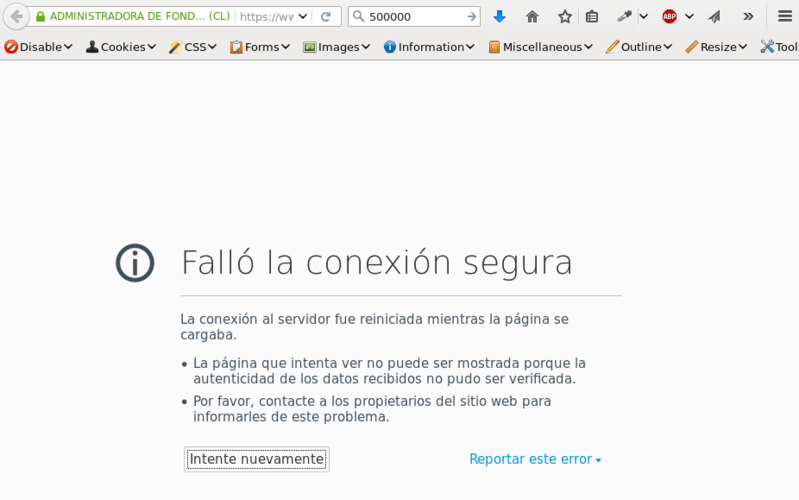Open the hamburger main menu

(x=785, y=17)
